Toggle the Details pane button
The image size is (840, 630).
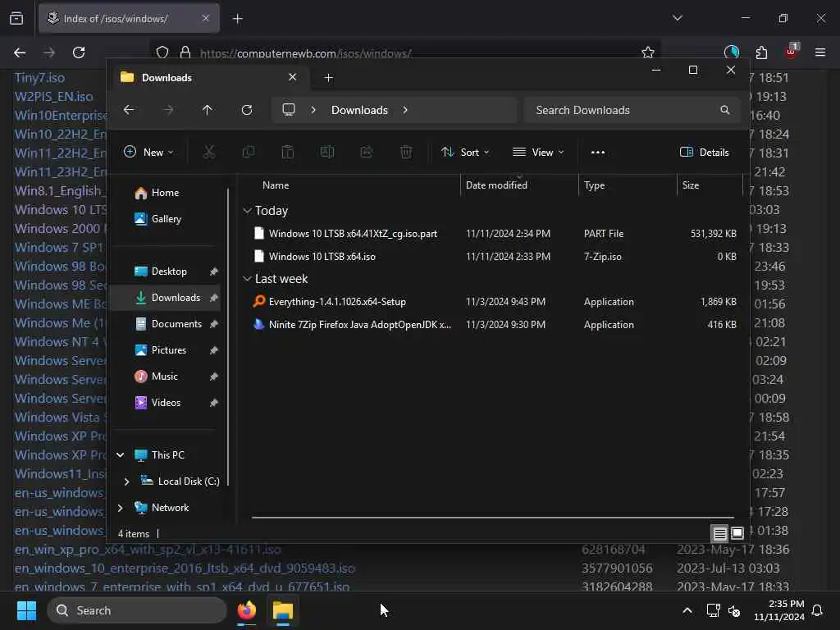pyautogui.click(x=705, y=152)
